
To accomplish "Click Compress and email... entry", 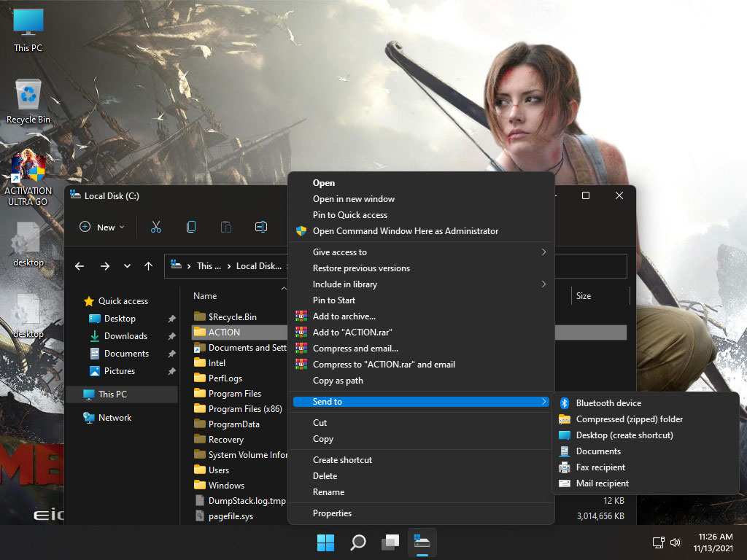I will tap(421, 349).
